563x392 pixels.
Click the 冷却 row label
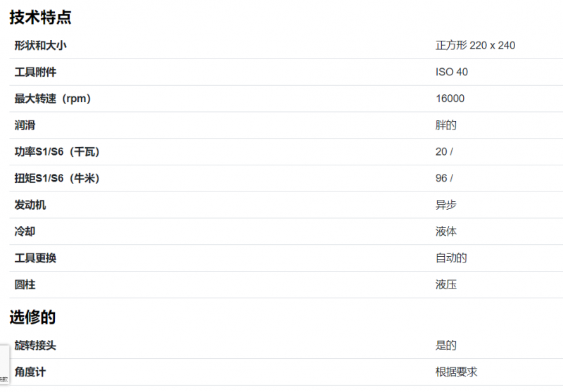25,232
